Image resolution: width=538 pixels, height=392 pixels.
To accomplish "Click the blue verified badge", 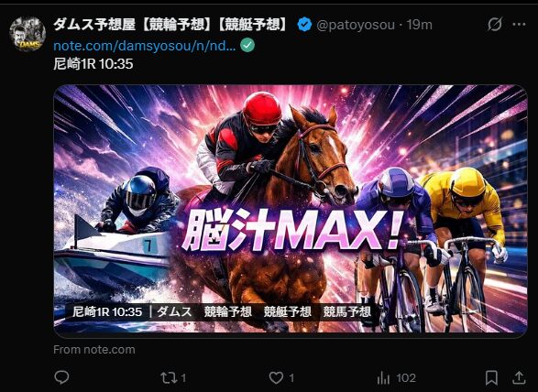I will click(304, 25).
